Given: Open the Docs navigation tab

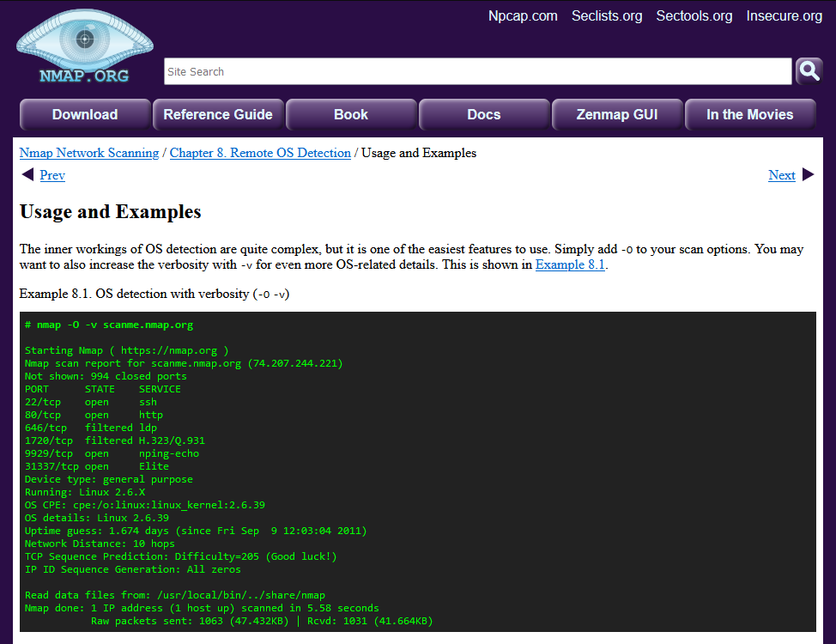Looking at the screenshot, I should click(x=483, y=114).
